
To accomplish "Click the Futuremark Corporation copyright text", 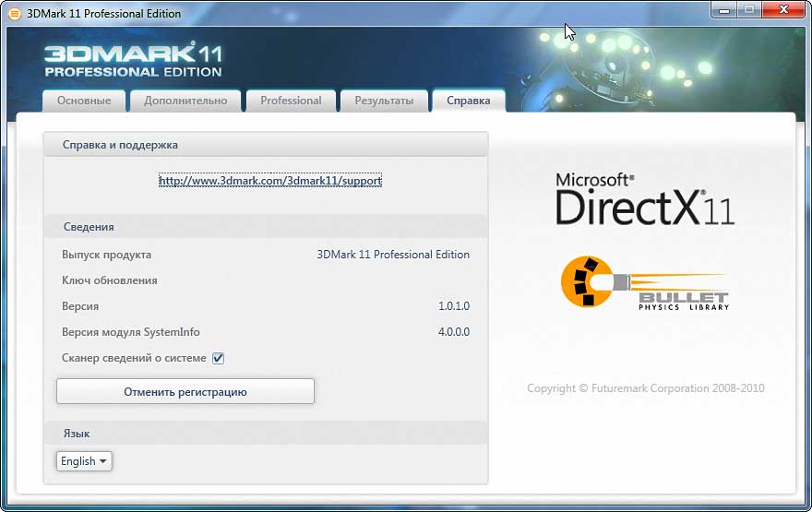I will pos(645,388).
